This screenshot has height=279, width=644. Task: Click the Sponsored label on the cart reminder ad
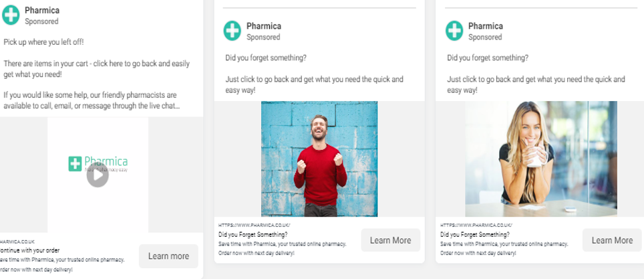(x=41, y=21)
